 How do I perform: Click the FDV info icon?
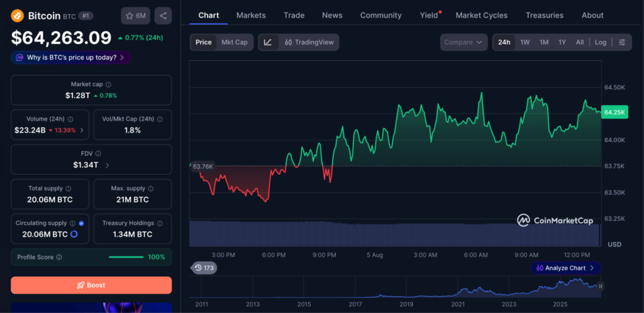[x=97, y=153]
